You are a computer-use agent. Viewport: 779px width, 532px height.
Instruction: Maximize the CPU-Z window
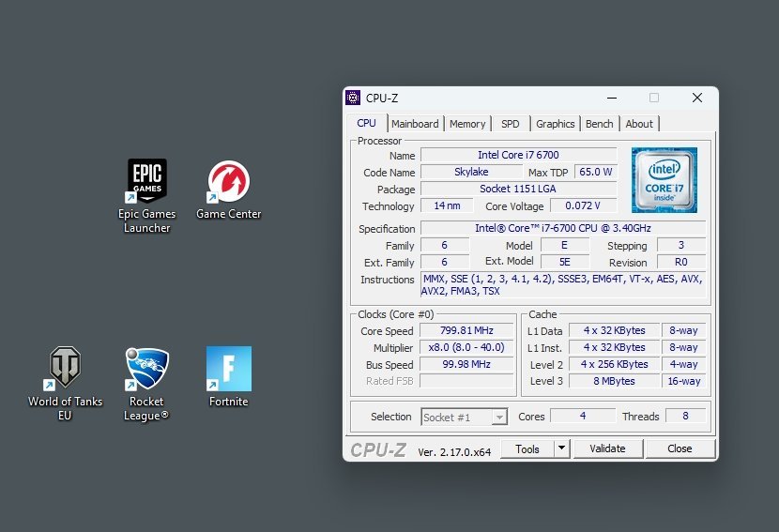point(654,98)
